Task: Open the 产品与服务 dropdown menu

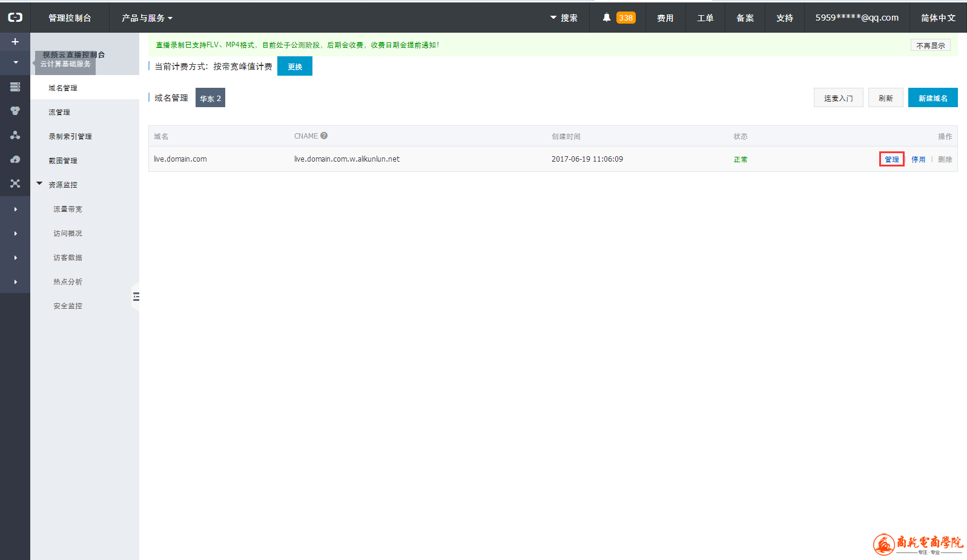Action: click(147, 18)
